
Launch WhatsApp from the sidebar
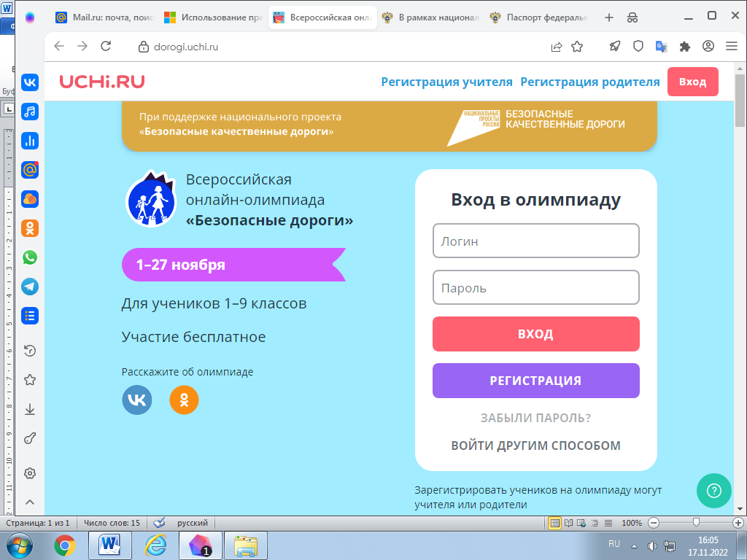click(29, 257)
